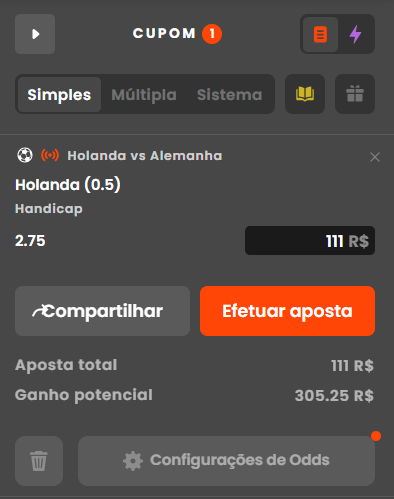The width and height of the screenshot is (394, 499).
Task: Collapse the coupon panel with arrow button
Action: coord(35,34)
